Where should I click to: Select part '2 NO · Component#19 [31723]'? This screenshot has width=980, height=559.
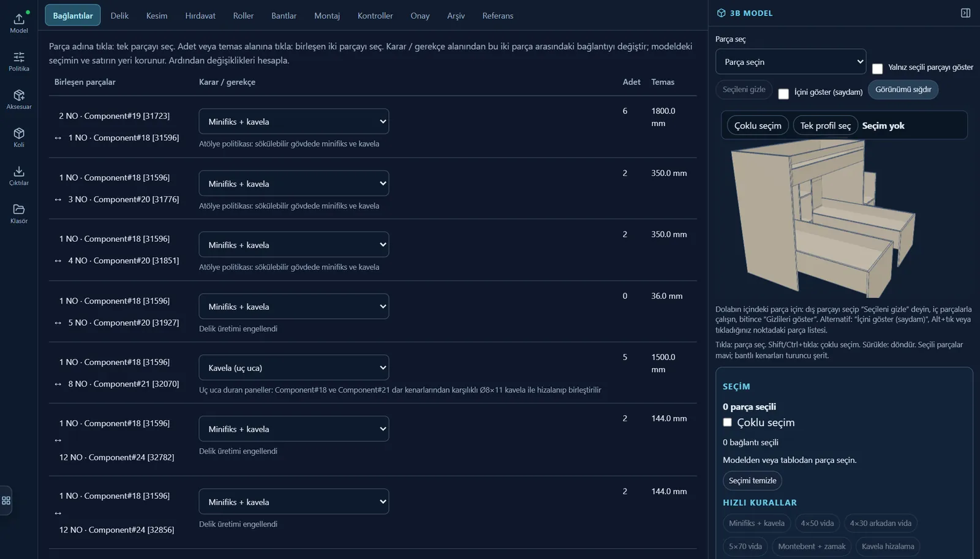click(x=115, y=116)
